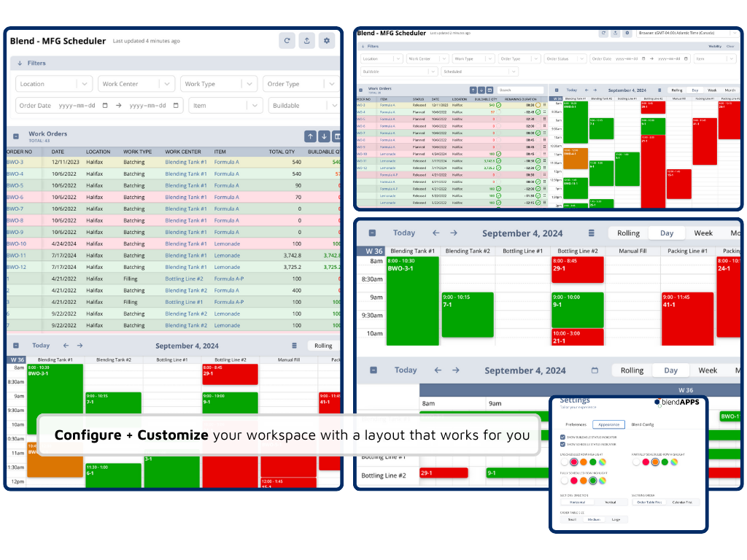Click the export upload icon in the left scheduler
Screen dimensions: 747x560
click(307, 41)
